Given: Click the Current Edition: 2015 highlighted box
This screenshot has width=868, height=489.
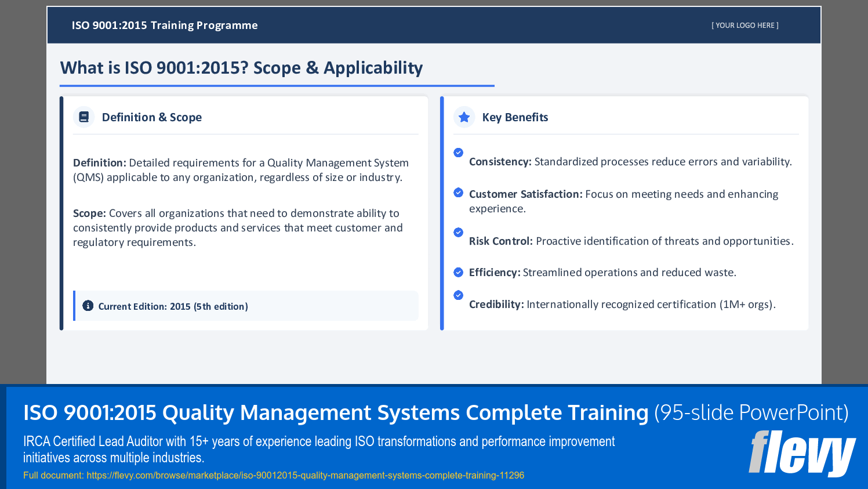Looking at the screenshot, I should 246,305.
